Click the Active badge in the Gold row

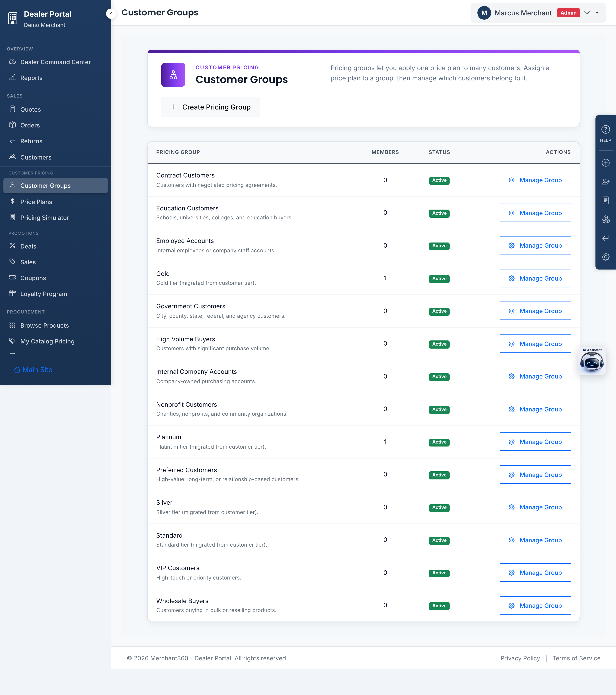pos(439,279)
